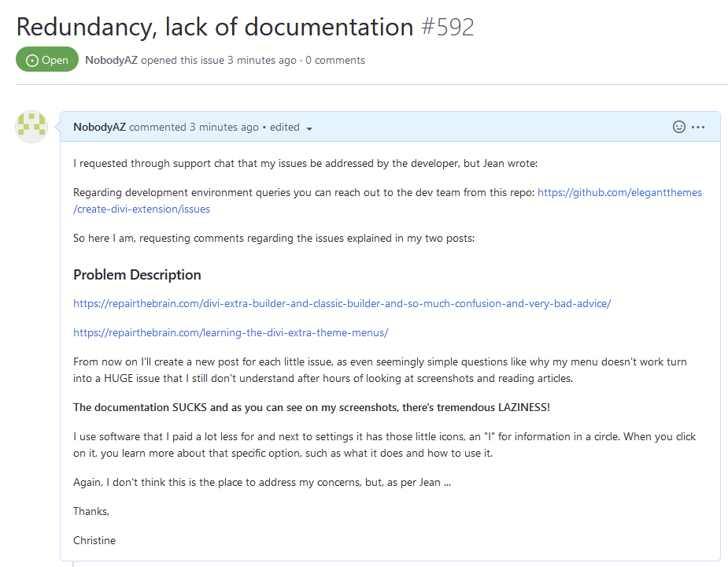The image size is (728, 567).
Task: Open the divi-extra-builder confusion article link
Action: point(342,303)
